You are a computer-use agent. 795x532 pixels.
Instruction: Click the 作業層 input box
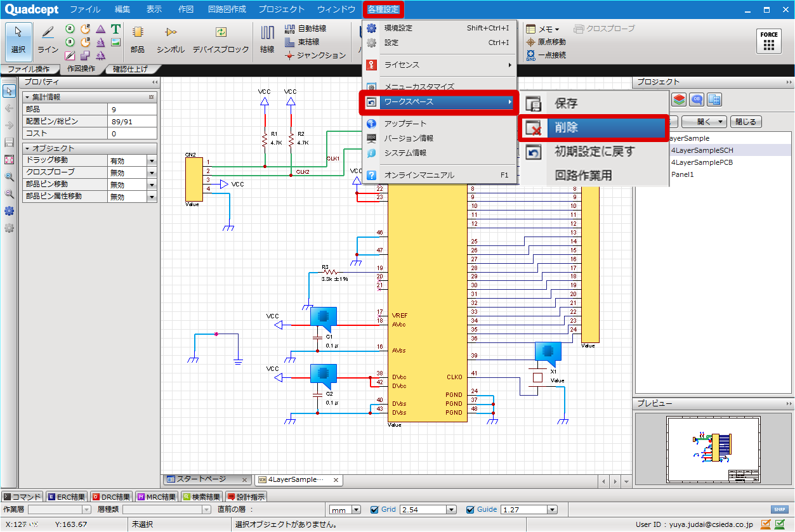click(60, 510)
